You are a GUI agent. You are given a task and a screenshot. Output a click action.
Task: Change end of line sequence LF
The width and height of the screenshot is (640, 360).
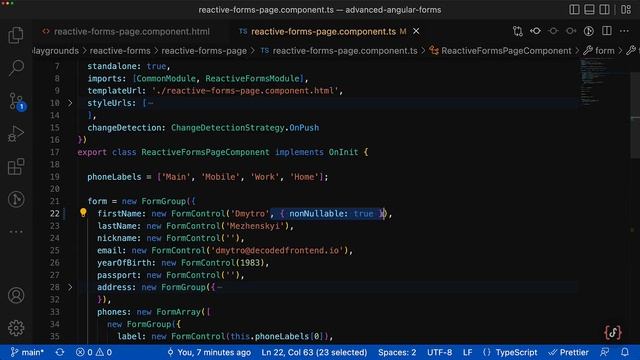(467, 352)
